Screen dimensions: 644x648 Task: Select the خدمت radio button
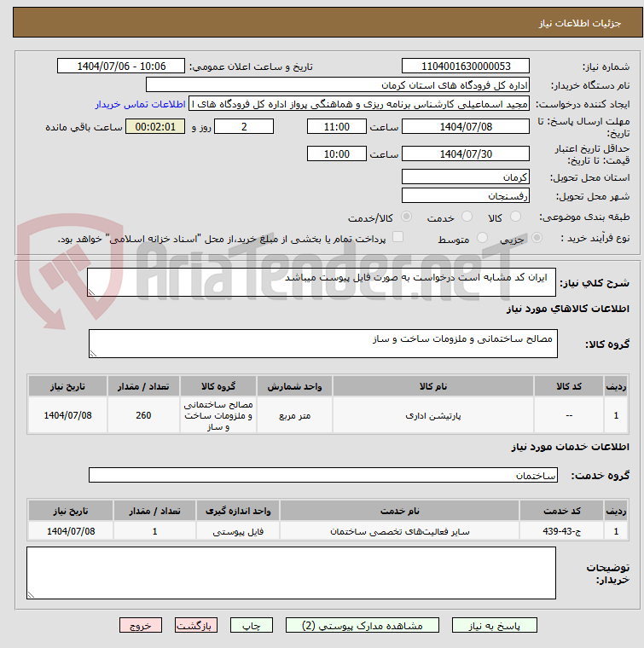click(x=467, y=216)
